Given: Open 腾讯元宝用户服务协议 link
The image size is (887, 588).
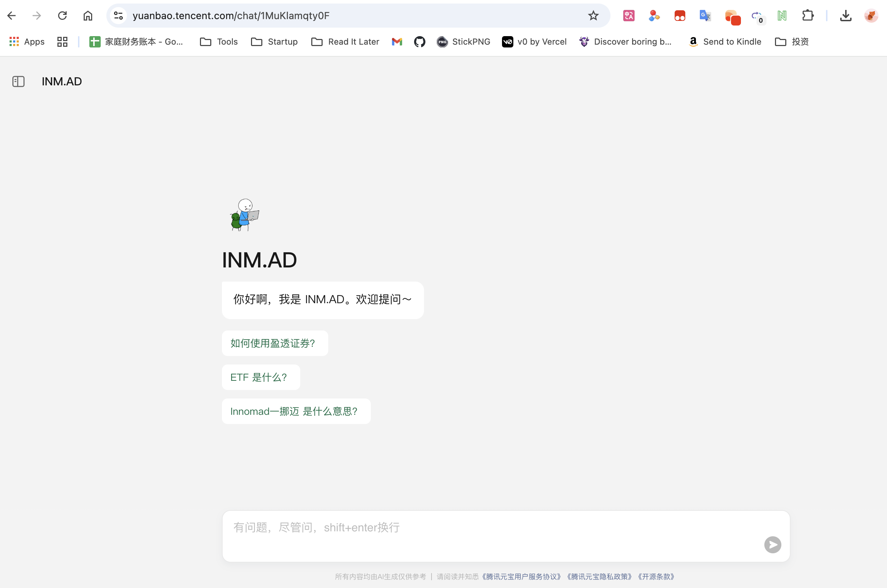Looking at the screenshot, I should coord(521,576).
